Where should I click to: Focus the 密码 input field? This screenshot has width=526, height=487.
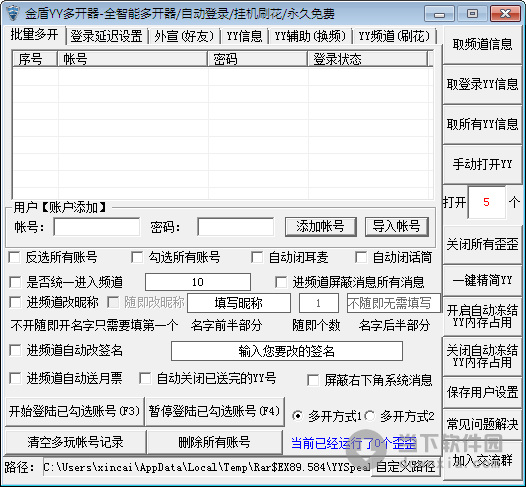(x=235, y=227)
